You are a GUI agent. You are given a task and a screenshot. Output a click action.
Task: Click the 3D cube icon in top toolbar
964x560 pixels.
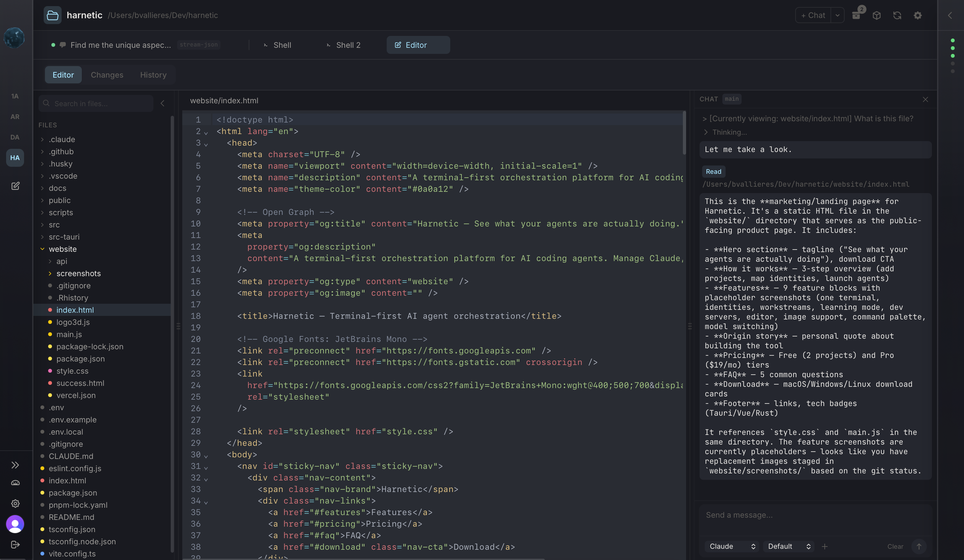(877, 15)
